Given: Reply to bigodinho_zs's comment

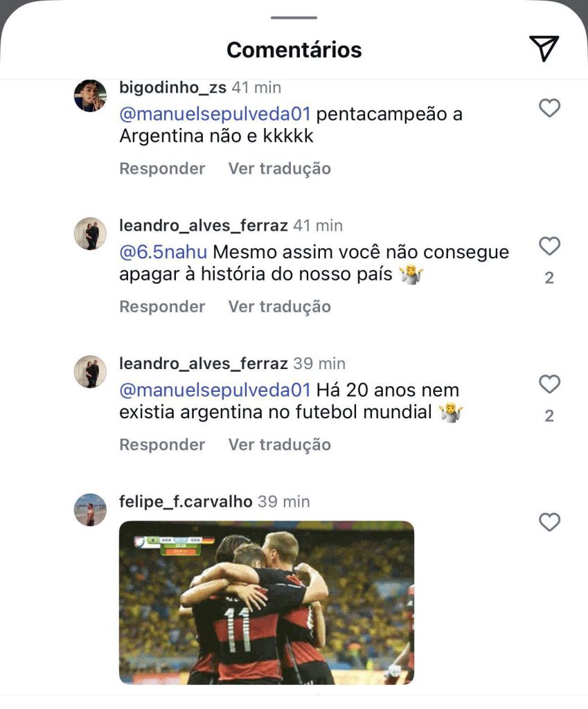Looking at the screenshot, I should pyautogui.click(x=162, y=168).
